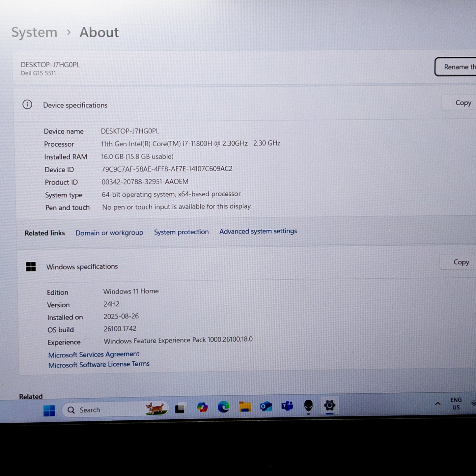Select the Device ID value 79C9C7AF
The image size is (476, 476).
(x=167, y=169)
